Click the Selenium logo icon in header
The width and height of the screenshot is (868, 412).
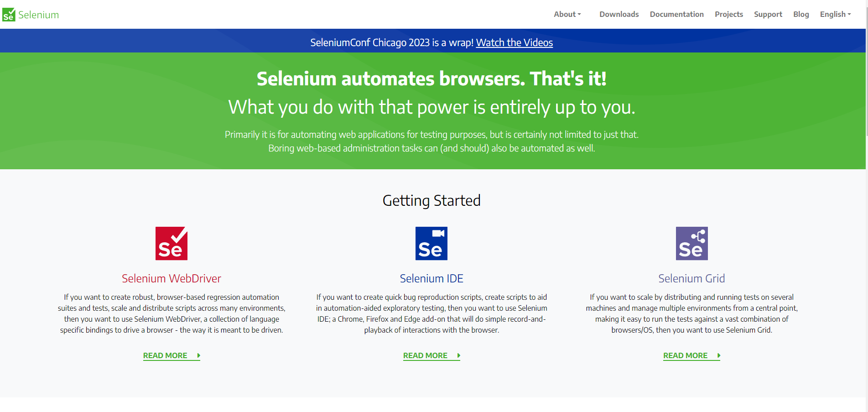point(9,15)
